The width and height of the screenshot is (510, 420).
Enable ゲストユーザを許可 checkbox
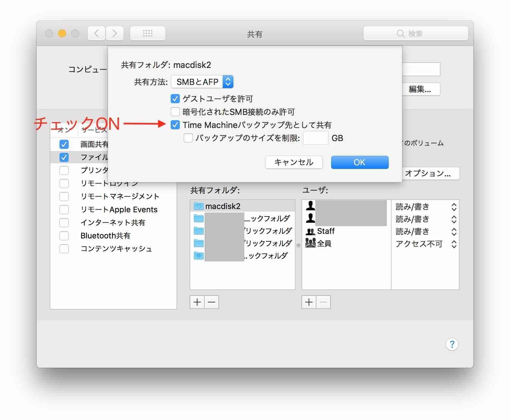(175, 99)
